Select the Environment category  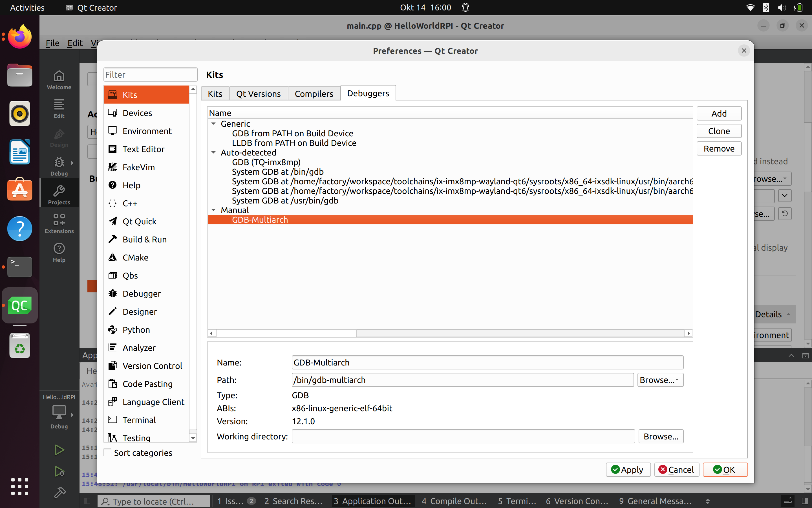pyautogui.click(x=146, y=131)
